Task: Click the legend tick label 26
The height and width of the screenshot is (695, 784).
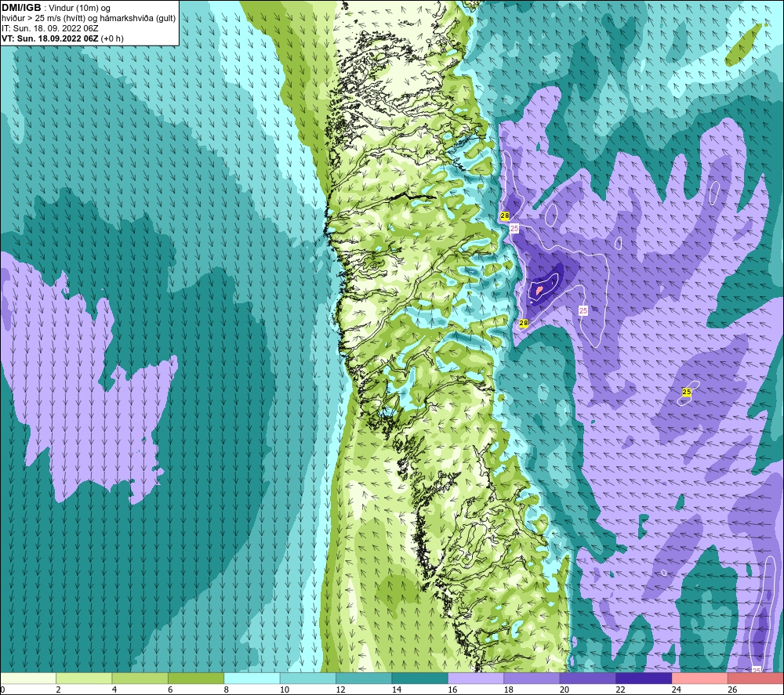Action: pyautogui.click(x=732, y=690)
